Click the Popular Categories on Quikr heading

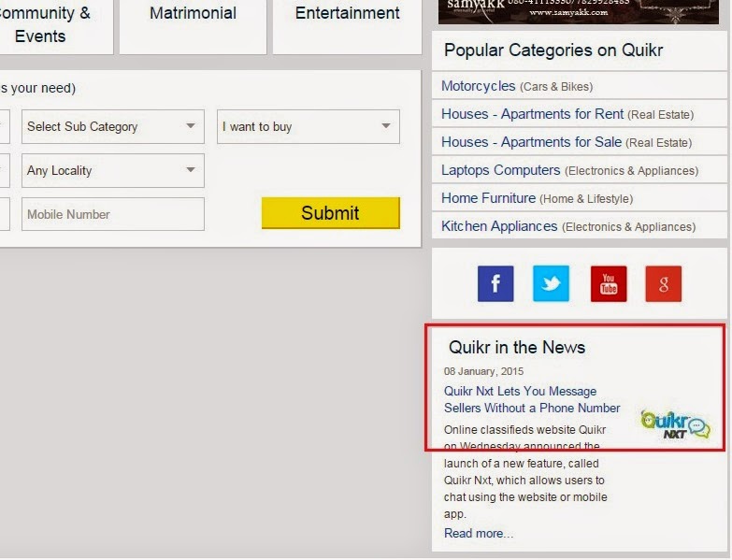[x=553, y=50]
